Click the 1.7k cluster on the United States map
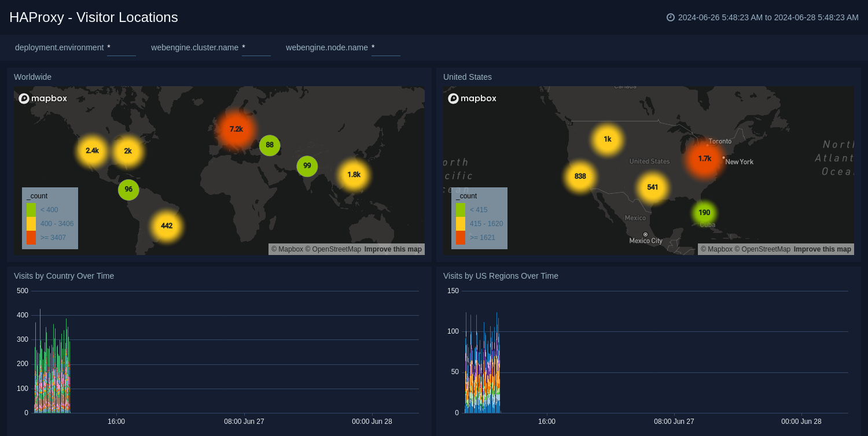 click(704, 158)
